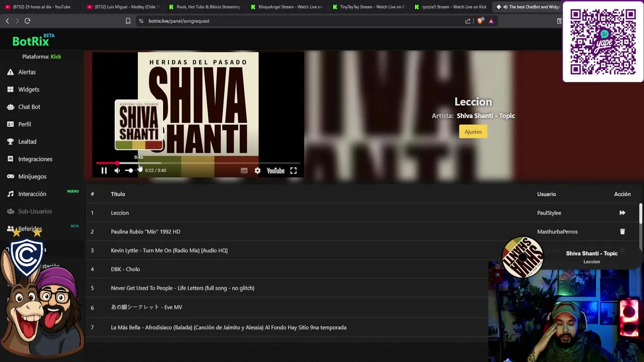Enter fullscreen in video player
This screenshot has height=362, width=644.
point(293,170)
